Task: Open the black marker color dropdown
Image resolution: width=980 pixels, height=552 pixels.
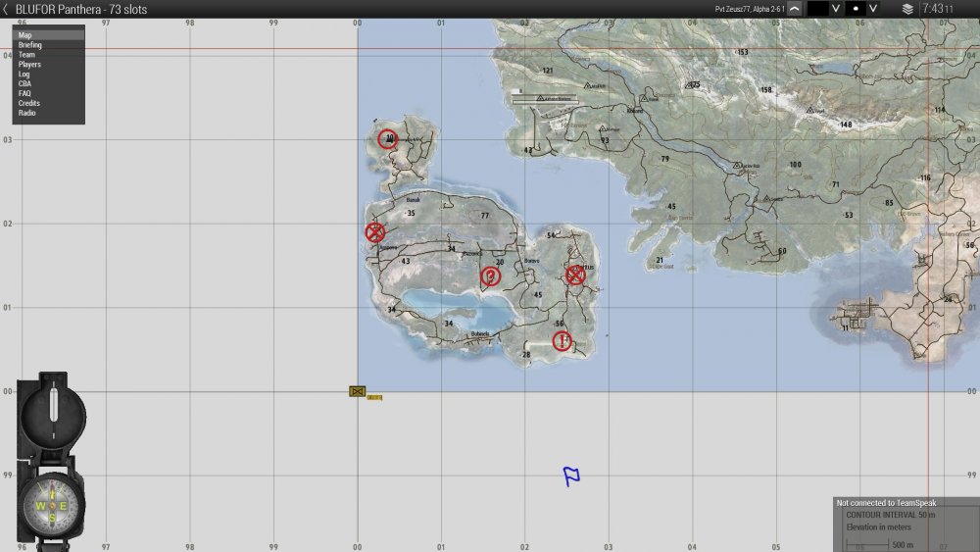Action: coord(836,8)
